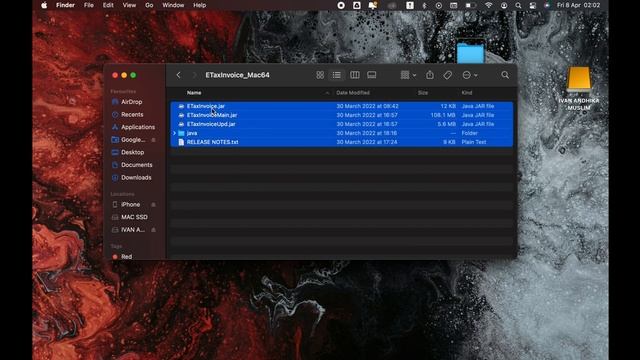This screenshot has width=640, height=360.
Task: Sort files by Kind column
Action: click(467, 93)
